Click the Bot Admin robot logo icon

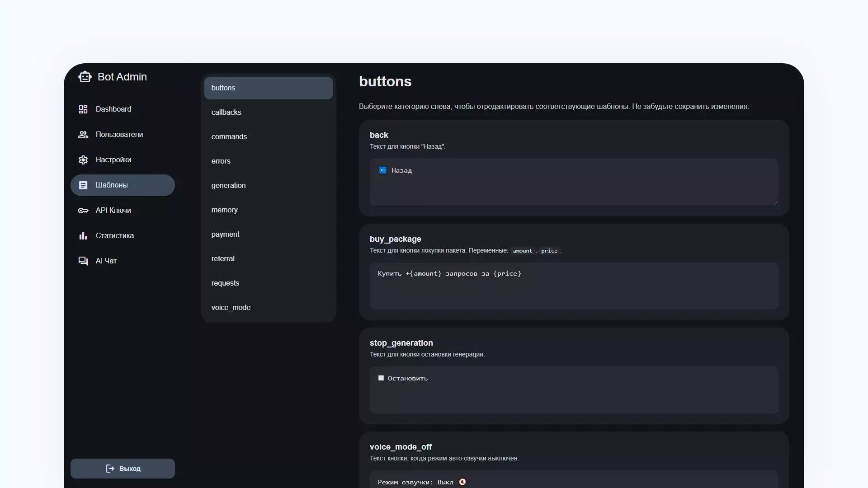pos(85,77)
